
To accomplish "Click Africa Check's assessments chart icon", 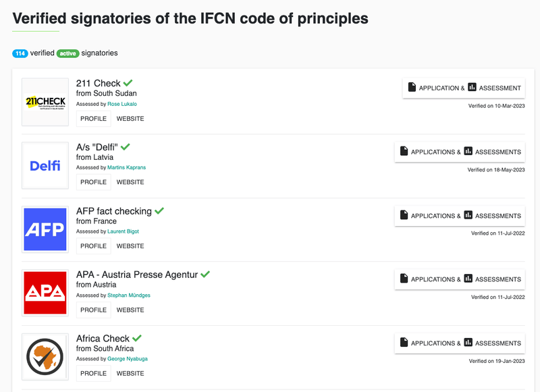I will pos(468,343).
